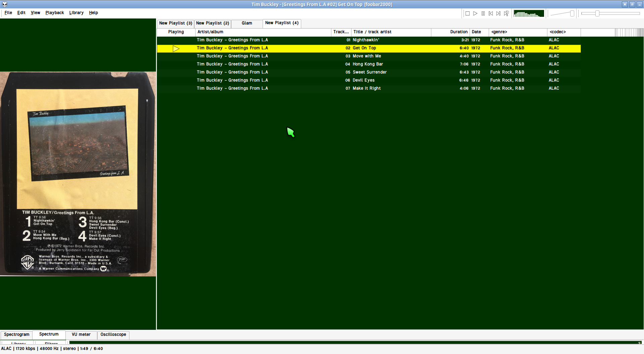Select the New Playlist (4) tab
Viewport: 644px width, 354px height.
(282, 23)
